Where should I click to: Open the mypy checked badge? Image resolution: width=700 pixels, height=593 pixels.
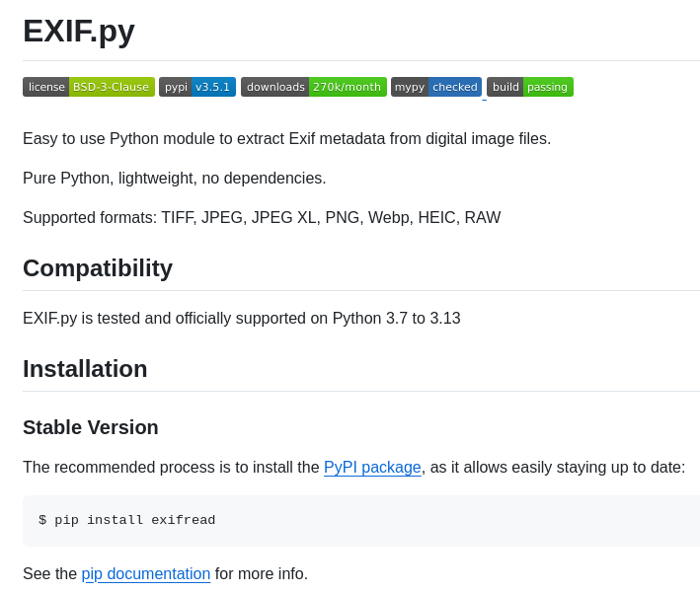[436, 87]
